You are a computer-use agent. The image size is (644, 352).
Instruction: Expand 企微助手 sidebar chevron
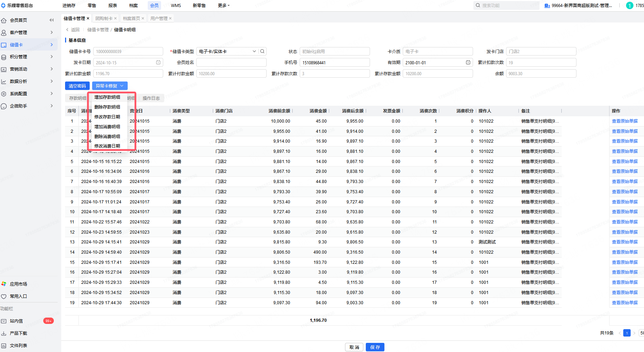52,106
